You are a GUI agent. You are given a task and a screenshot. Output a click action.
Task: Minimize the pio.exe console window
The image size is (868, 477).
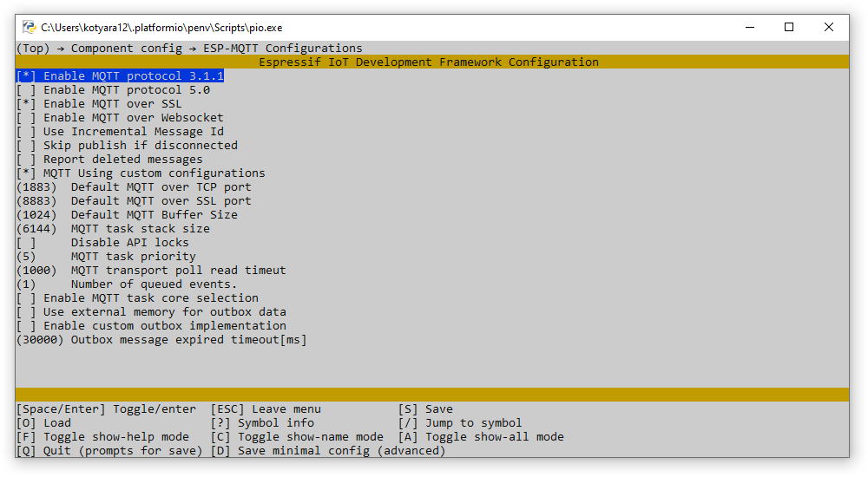pos(750,27)
